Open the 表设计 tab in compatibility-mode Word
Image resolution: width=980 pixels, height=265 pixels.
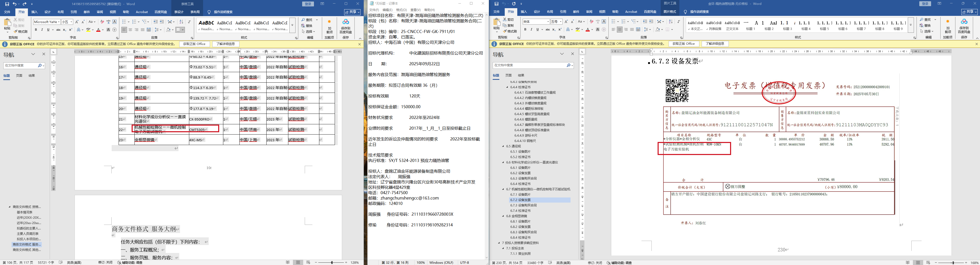tap(179, 12)
